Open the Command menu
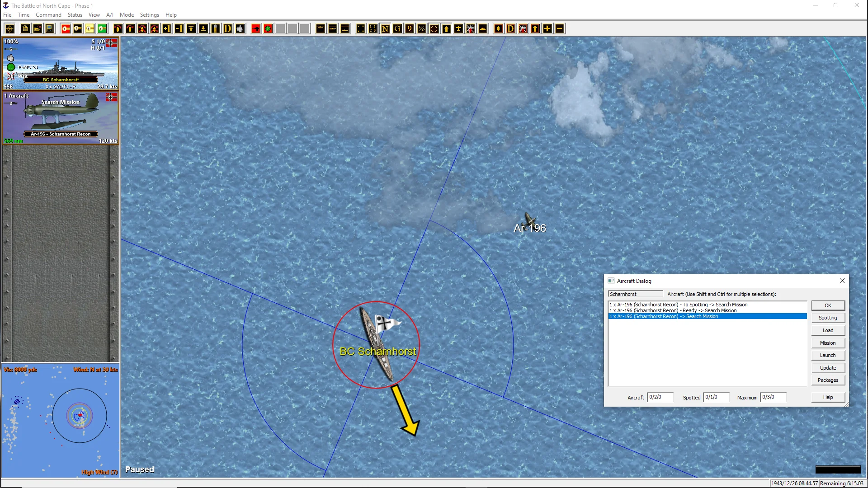This screenshot has height=488, width=868. tap(48, 15)
